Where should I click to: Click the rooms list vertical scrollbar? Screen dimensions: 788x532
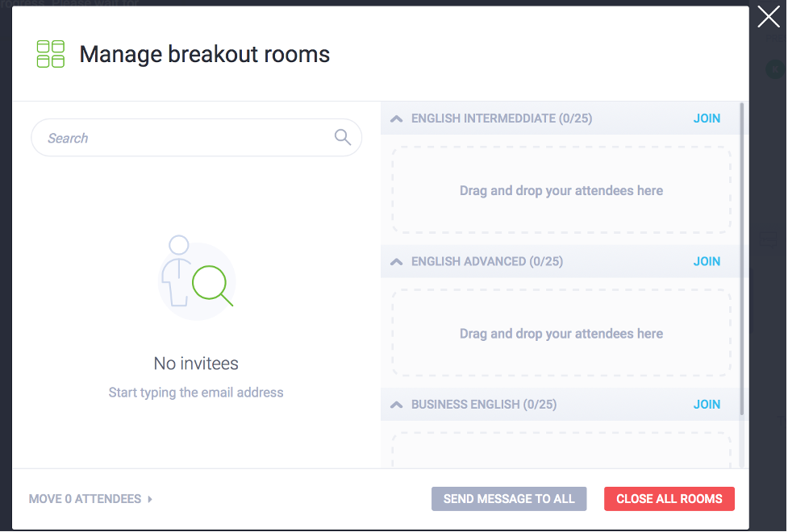[742, 259]
